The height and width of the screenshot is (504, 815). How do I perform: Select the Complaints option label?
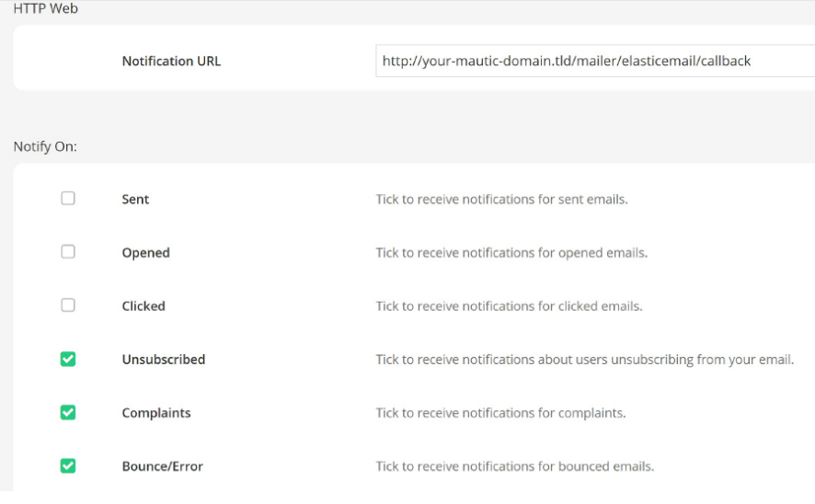[156, 413]
